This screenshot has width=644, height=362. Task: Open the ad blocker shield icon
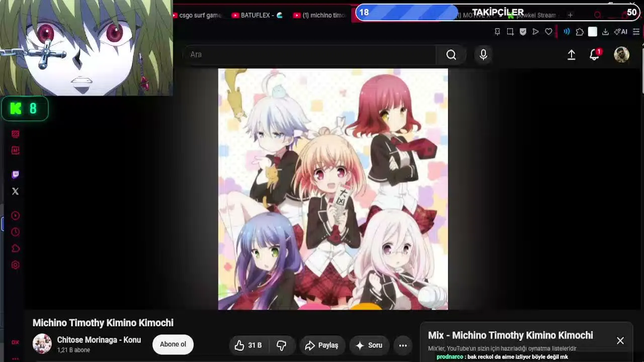(x=523, y=32)
